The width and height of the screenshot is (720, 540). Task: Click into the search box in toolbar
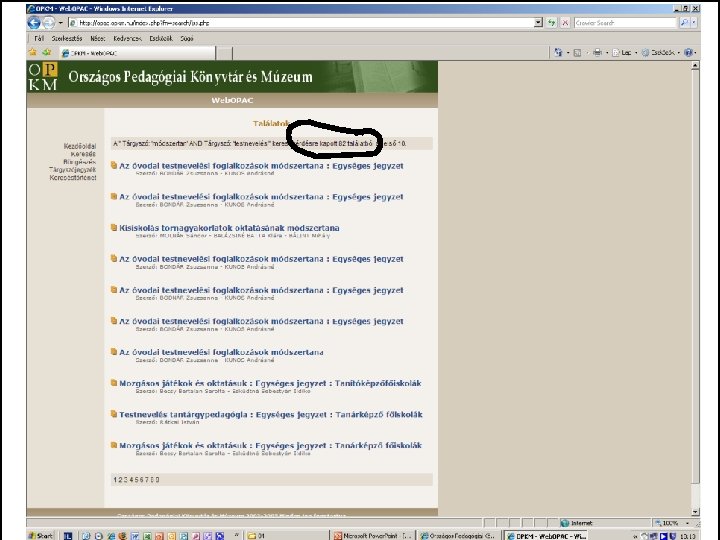point(625,22)
